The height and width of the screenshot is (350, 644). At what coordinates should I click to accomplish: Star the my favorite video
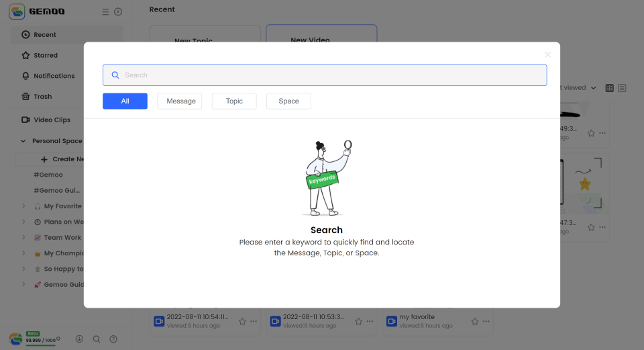(x=475, y=322)
